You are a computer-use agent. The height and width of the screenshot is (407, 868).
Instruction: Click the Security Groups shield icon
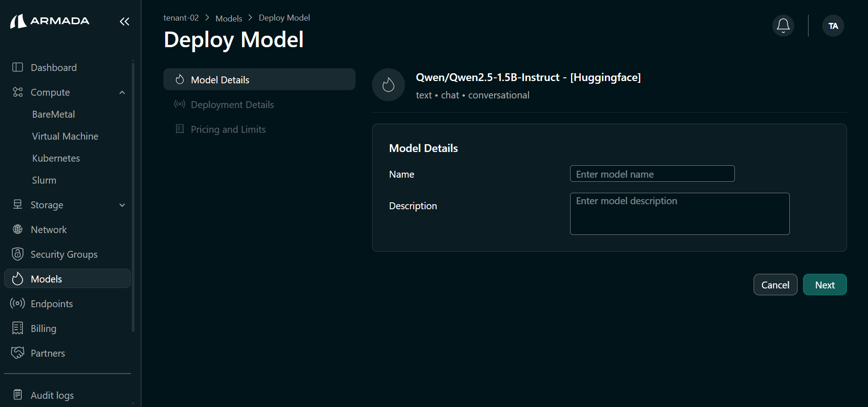coord(17,254)
